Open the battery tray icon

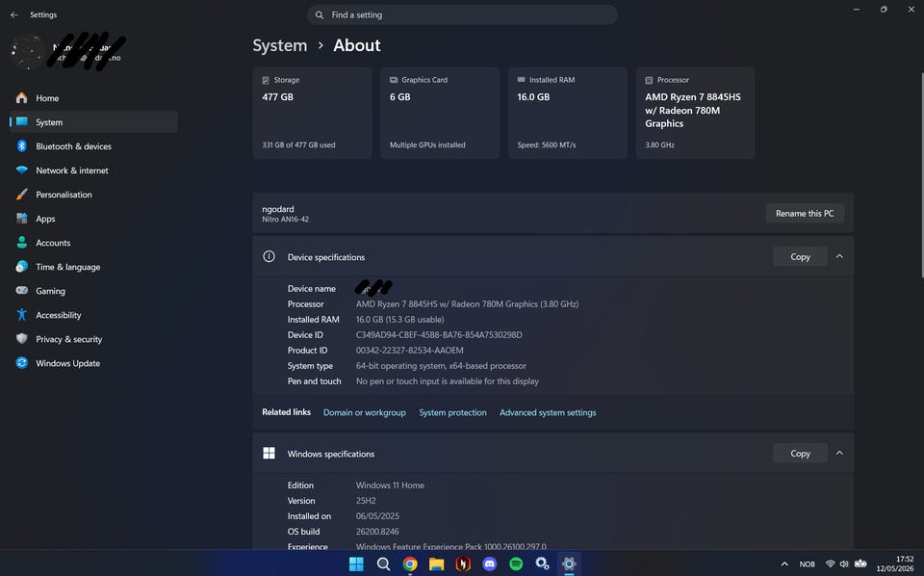[860, 564]
